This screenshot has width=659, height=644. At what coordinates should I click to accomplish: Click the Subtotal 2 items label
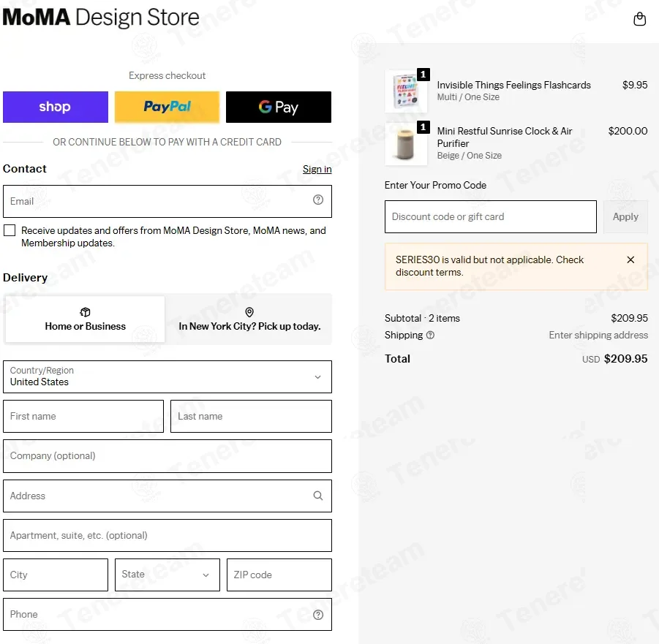pyautogui.click(x=422, y=319)
